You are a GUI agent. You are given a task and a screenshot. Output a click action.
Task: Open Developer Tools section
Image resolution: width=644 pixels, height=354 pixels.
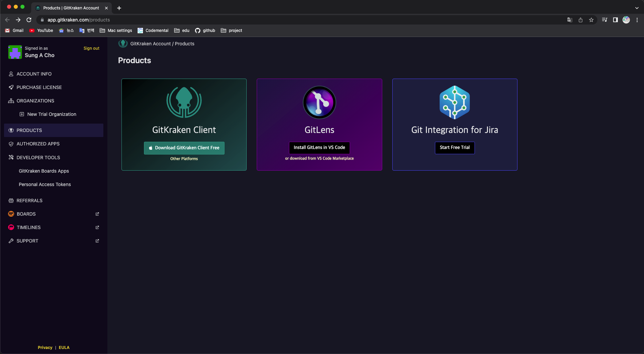[54, 158]
